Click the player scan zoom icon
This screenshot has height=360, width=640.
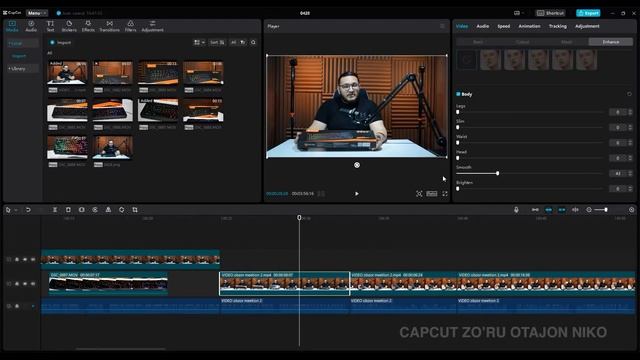coord(419,194)
